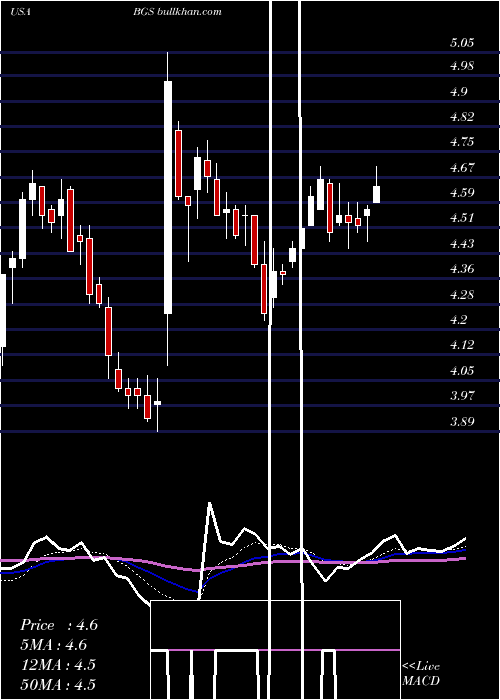The image size is (500, 700).
Task: Click the 4.51 price axis label
Action: click(x=462, y=218)
